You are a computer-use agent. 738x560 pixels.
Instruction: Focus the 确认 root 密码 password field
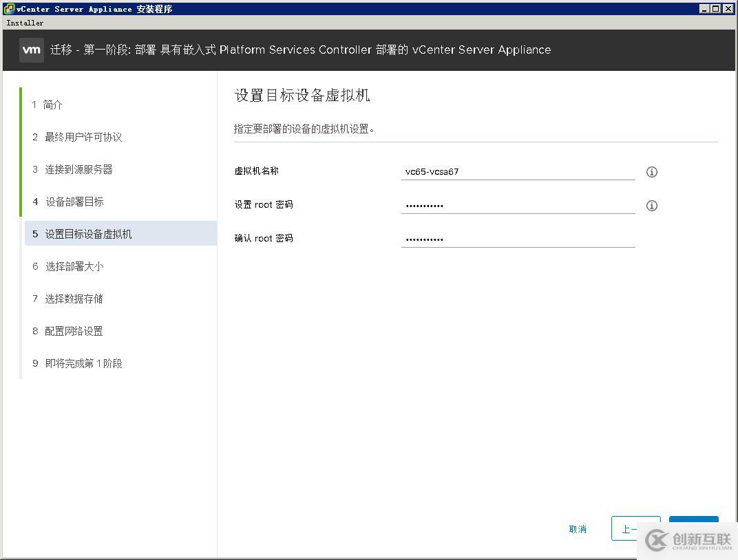point(518,239)
